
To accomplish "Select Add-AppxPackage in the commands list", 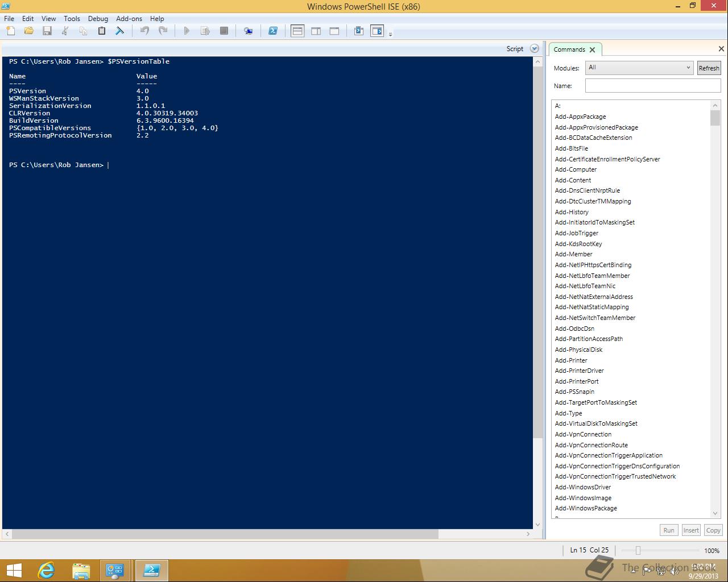I will coord(580,117).
